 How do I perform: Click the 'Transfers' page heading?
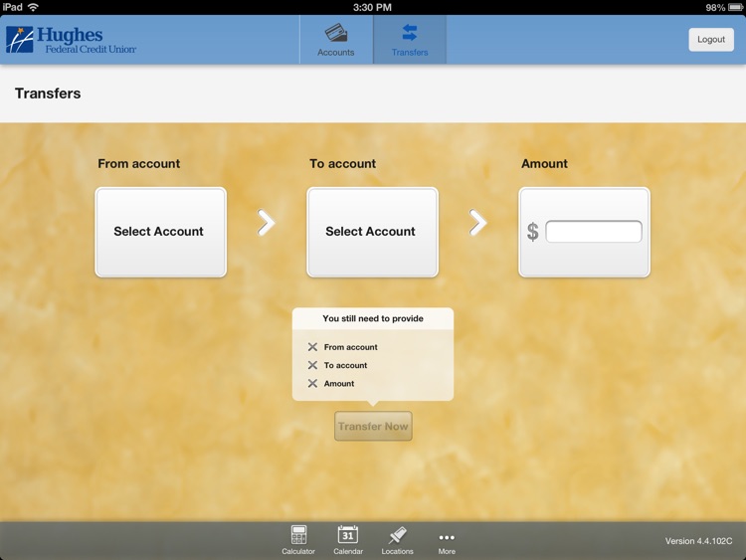48,93
